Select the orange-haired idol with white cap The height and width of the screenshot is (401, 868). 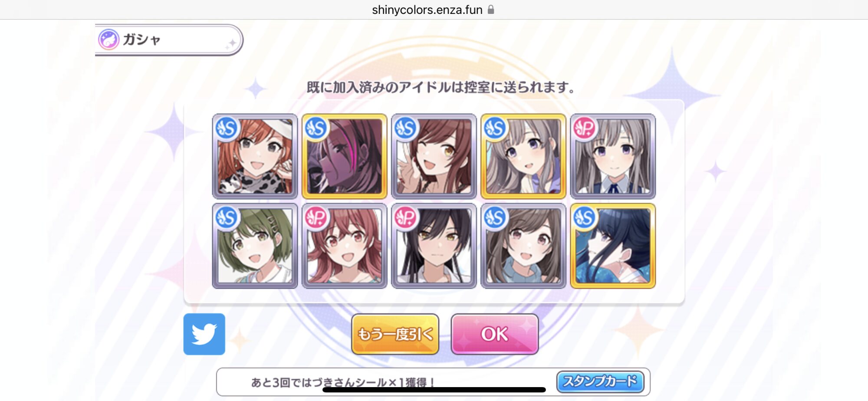tap(255, 156)
